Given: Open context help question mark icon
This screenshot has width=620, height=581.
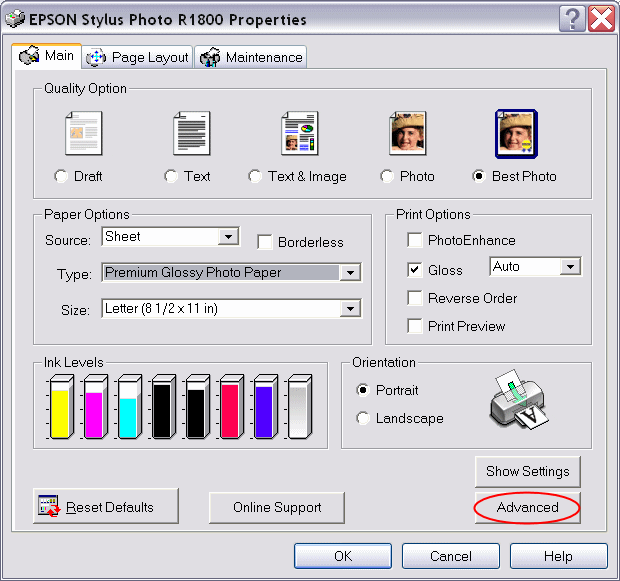Looking at the screenshot, I should [x=572, y=19].
